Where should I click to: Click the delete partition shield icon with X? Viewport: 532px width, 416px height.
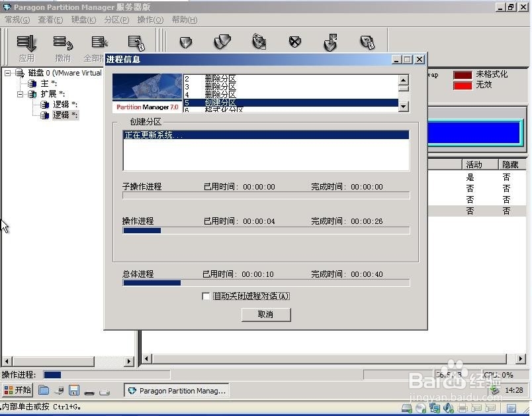click(x=295, y=42)
